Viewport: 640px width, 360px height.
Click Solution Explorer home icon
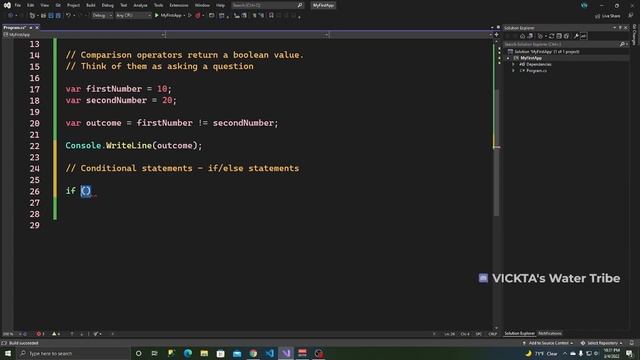[x=522, y=36]
